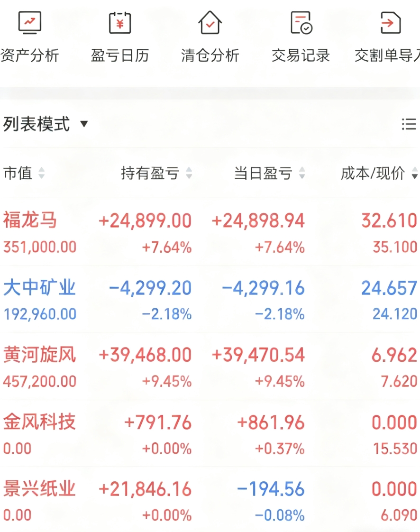Click the 列表模式 label
This screenshot has width=420, height=532.
coord(37,124)
